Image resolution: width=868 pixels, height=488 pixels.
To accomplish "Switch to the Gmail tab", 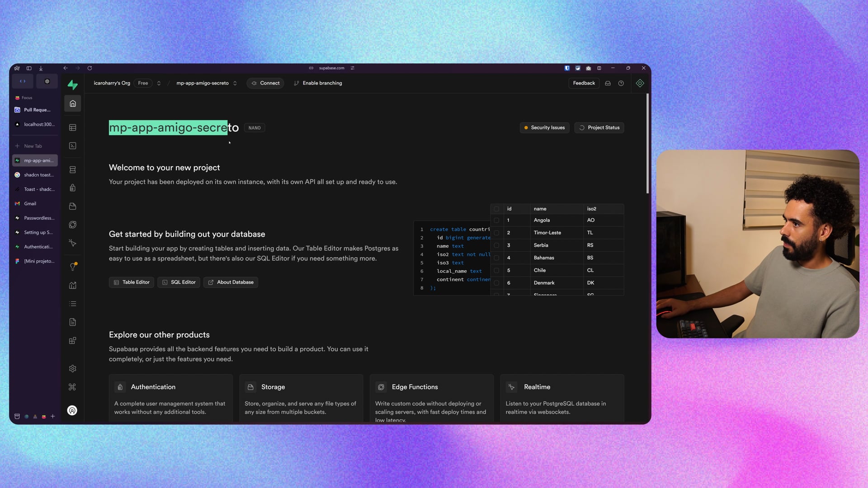I will tap(30, 204).
